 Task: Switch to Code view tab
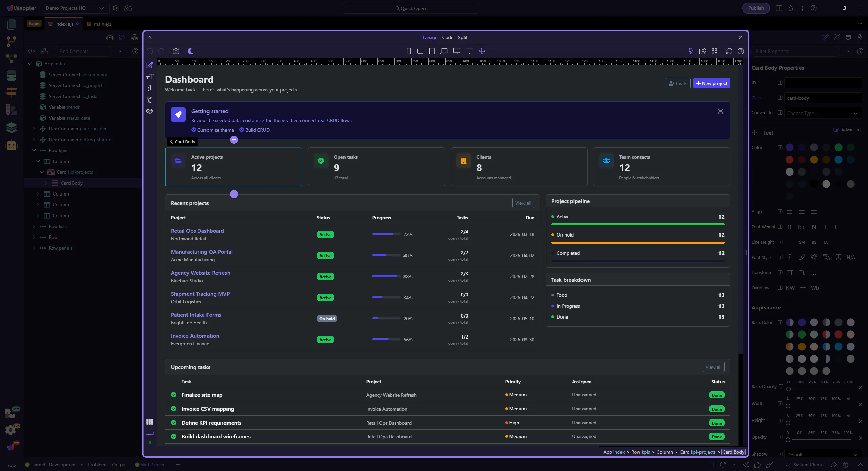pos(448,37)
